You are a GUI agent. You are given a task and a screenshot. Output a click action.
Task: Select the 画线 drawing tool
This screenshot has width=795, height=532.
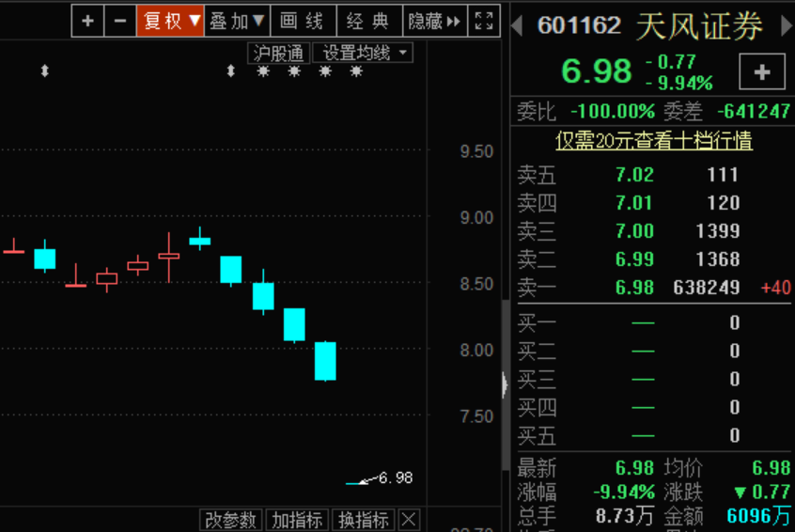pyautogui.click(x=304, y=21)
